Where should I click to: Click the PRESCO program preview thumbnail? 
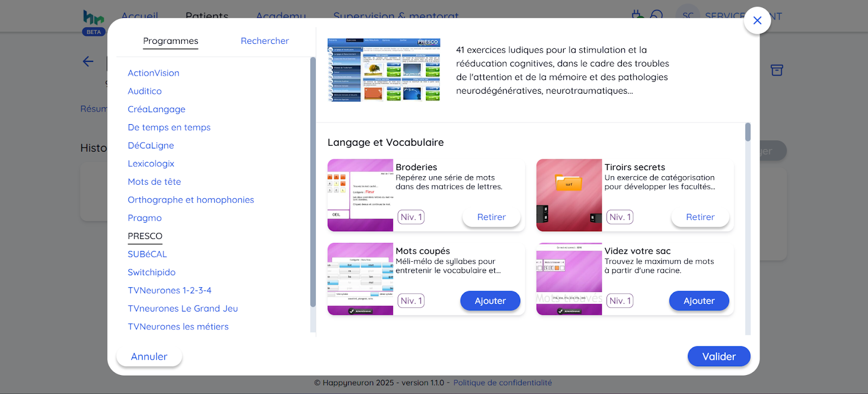(x=384, y=70)
